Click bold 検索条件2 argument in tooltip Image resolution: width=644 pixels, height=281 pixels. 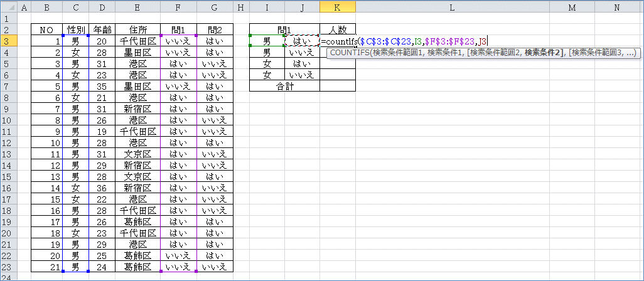click(x=544, y=53)
